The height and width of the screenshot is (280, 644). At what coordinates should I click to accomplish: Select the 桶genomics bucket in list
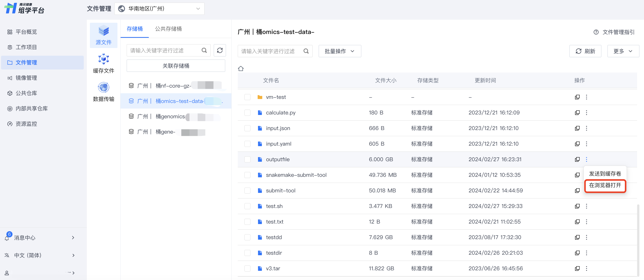(x=170, y=116)
